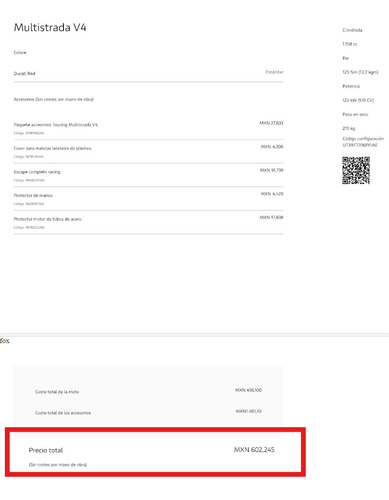Click the Código line under Protector de manos
The height and width of the screenshot is (500, 389).
pos(29,204)
